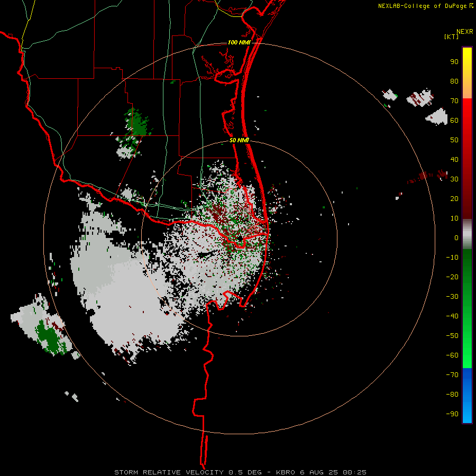Viewport: 476px width, 476px height.
Task: Click the 6 AUG 25 00:25 timestamp
Action: (333, 472)
